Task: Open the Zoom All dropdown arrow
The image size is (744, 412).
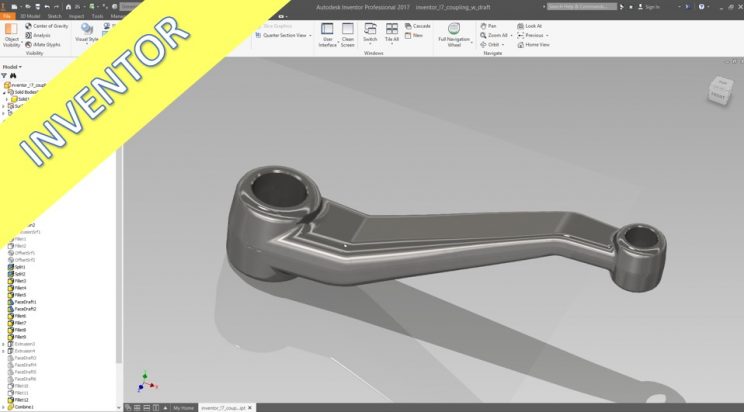Action: point(510,35)
